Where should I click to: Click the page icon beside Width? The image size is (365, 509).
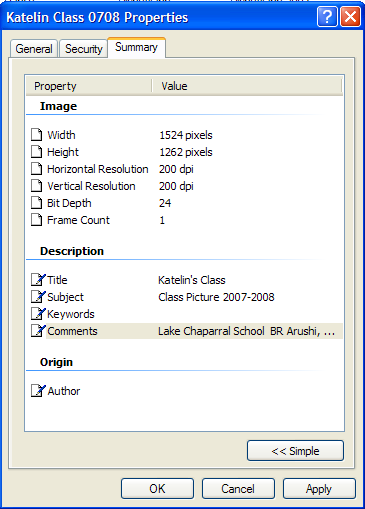(x=37, y=135)
